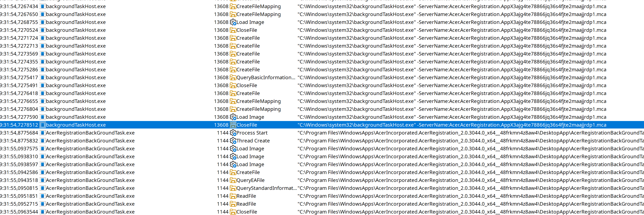Viewport: 644px width, 215px height.
Task: Click the QueryStandardInformat... operation text
Action: [x=267, y=188]
